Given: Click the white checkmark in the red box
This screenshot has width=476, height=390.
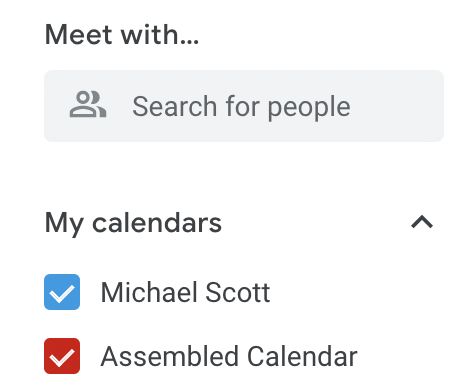Looking at the screenshot, I should tap(62, 358).
